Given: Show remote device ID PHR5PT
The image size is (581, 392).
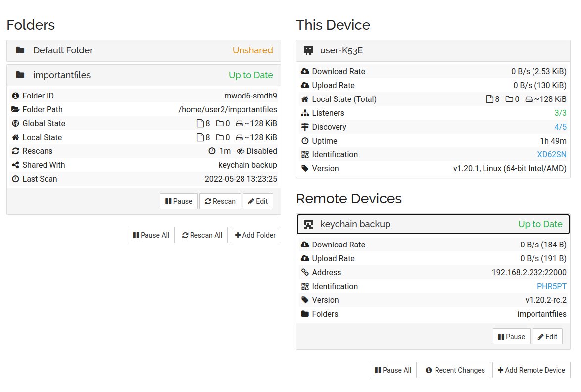Looking at the screenshot, I should coord(552,286).
